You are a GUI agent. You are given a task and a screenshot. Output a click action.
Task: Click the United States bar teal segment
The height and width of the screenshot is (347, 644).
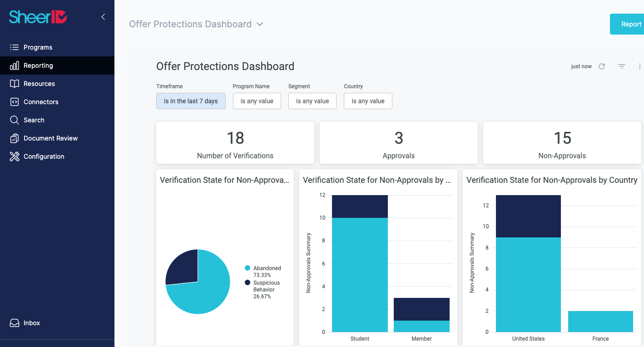(x=528, y=285)
